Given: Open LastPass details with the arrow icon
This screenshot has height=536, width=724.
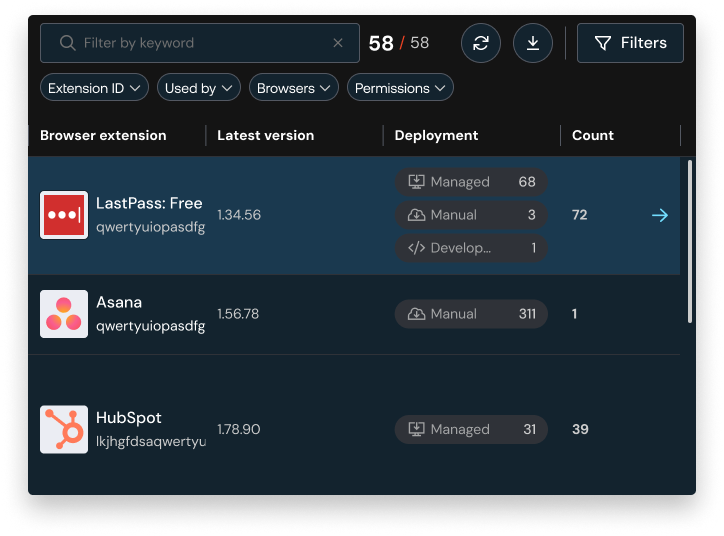Looking at the screenshot, I should point(660,215).
